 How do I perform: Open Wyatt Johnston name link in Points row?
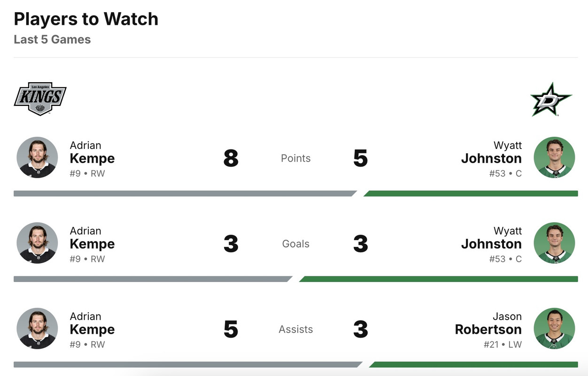(491, 153)
